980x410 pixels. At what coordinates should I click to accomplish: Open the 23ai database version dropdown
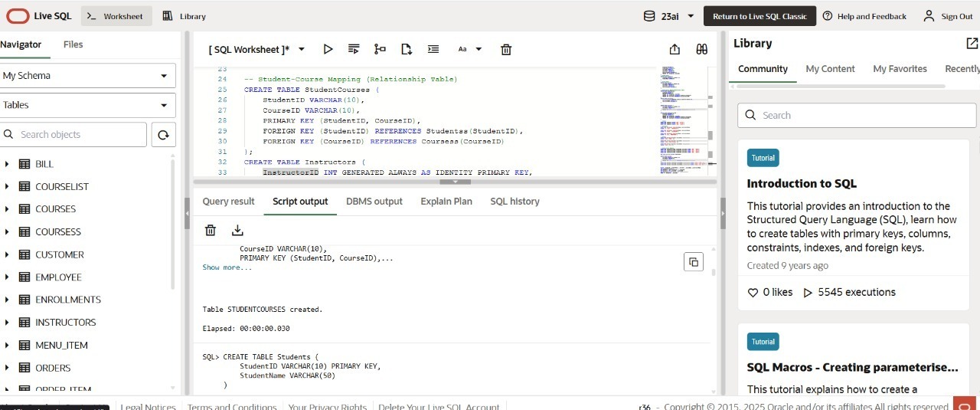tap(669, 16)
